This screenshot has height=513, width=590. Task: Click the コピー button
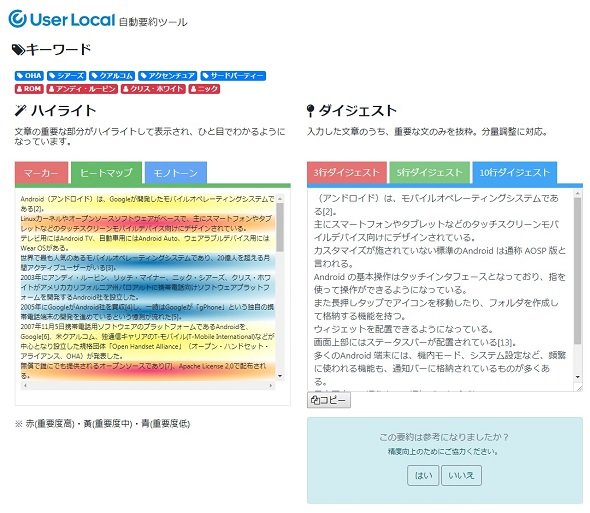pos(329,400)
